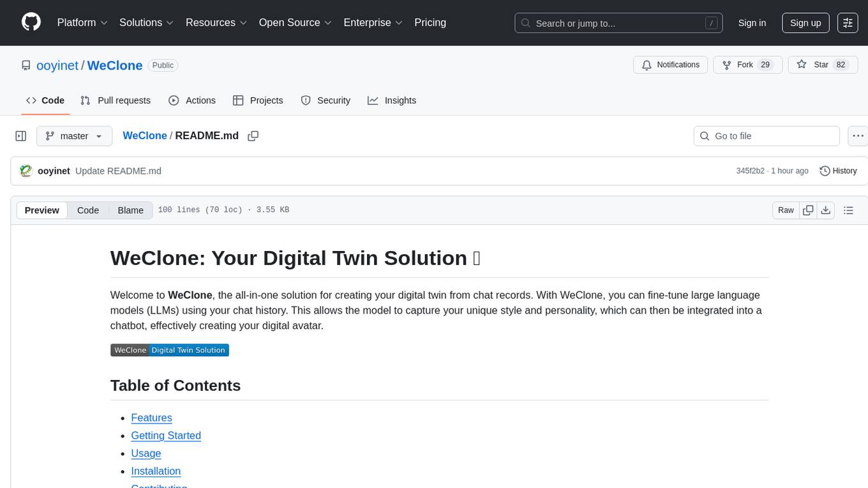Open the WeClone repository link
The width and height of the screenshot is (868, 488).
click(115, 65)
